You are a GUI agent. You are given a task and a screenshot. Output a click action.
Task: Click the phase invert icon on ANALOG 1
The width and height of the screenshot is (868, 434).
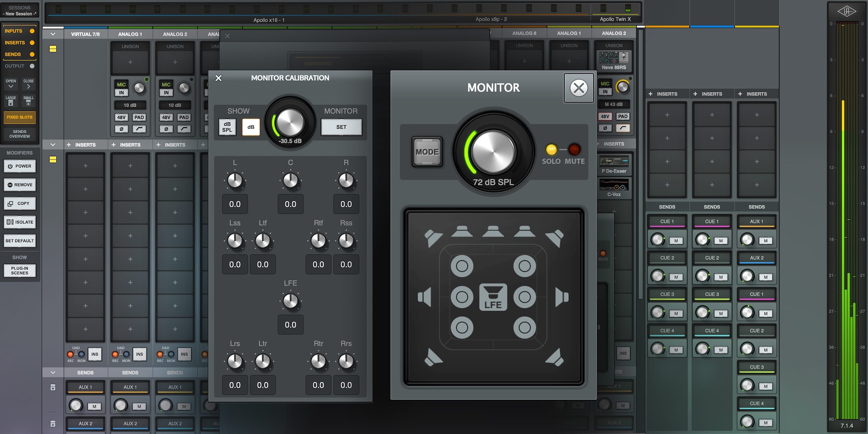point(122,129)
